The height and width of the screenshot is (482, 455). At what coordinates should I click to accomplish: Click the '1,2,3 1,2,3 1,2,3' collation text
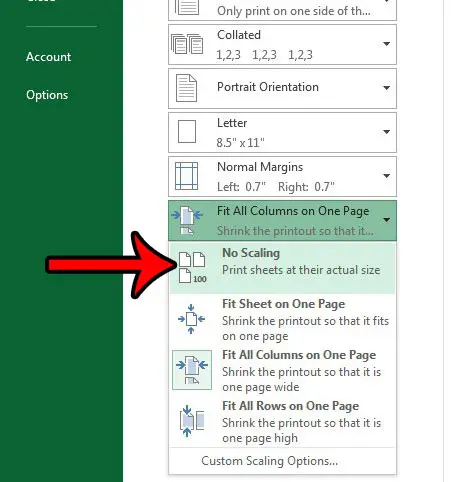click(264, 55)
